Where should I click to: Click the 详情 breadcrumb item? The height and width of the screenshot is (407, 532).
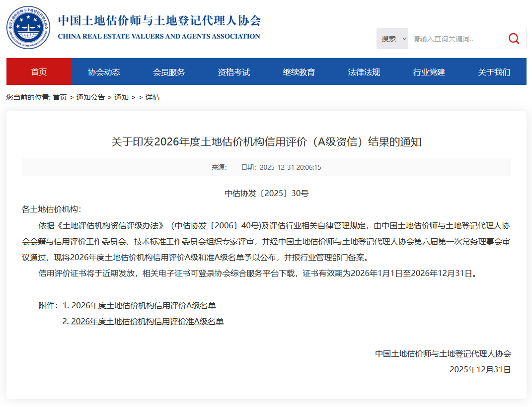(152, 97)
